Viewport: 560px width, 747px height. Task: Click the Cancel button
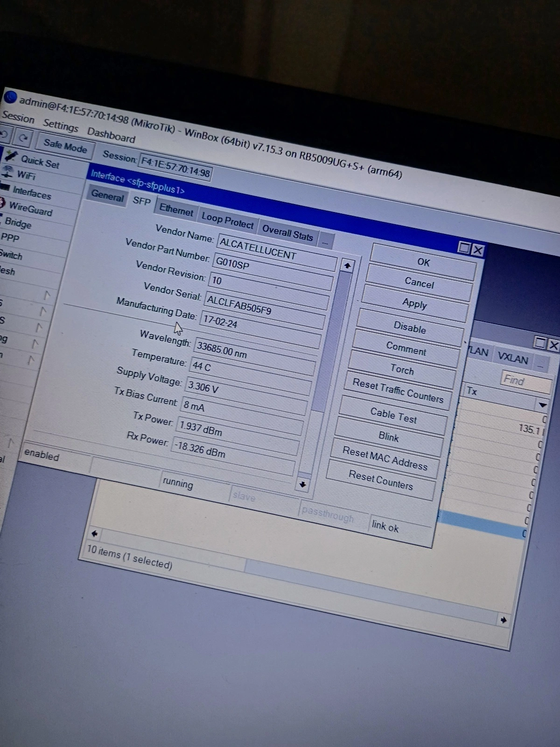(x=419, y=283)
